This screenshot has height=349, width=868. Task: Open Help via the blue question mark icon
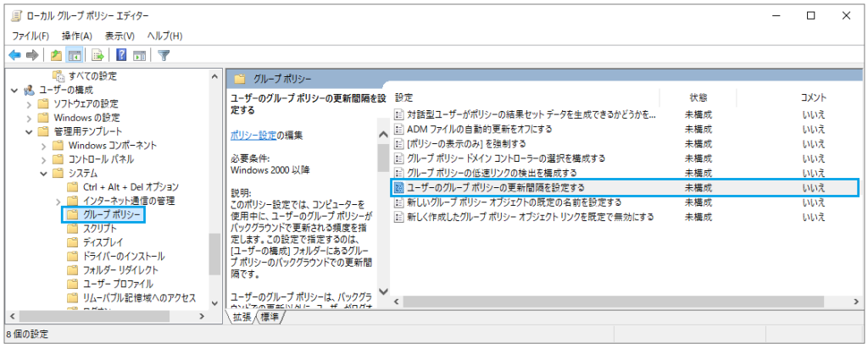click(x=122, y=55)
